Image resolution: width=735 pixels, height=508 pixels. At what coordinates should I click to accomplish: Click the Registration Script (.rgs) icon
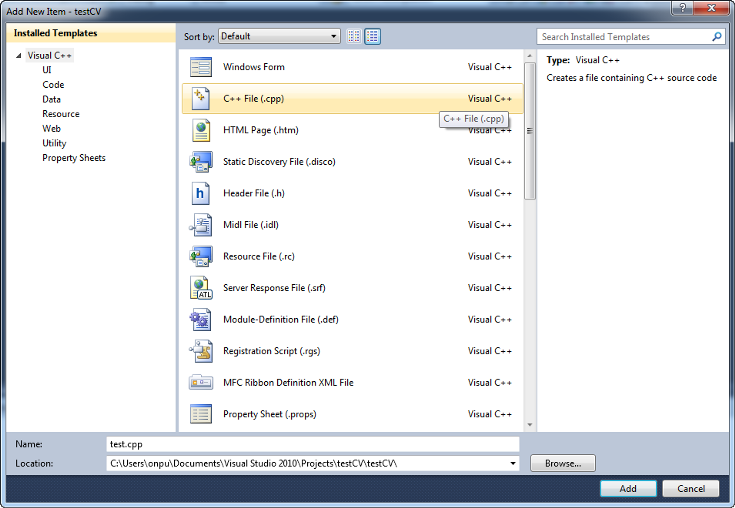click(x=201, y=351)
